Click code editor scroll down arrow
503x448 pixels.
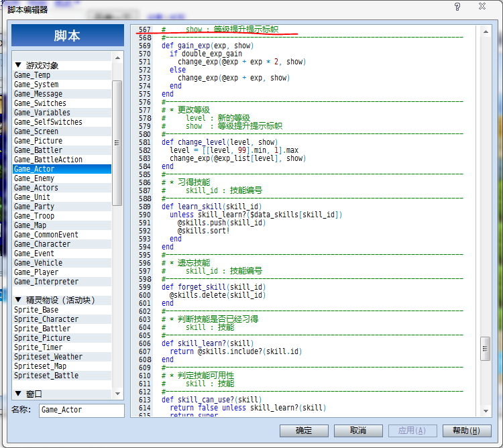coord(486,411)
